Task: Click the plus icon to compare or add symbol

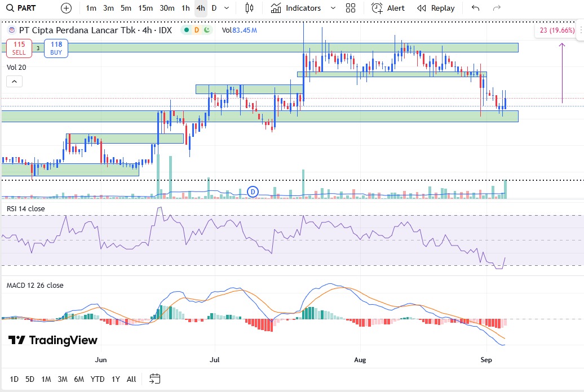Action: tap(66, 8)
